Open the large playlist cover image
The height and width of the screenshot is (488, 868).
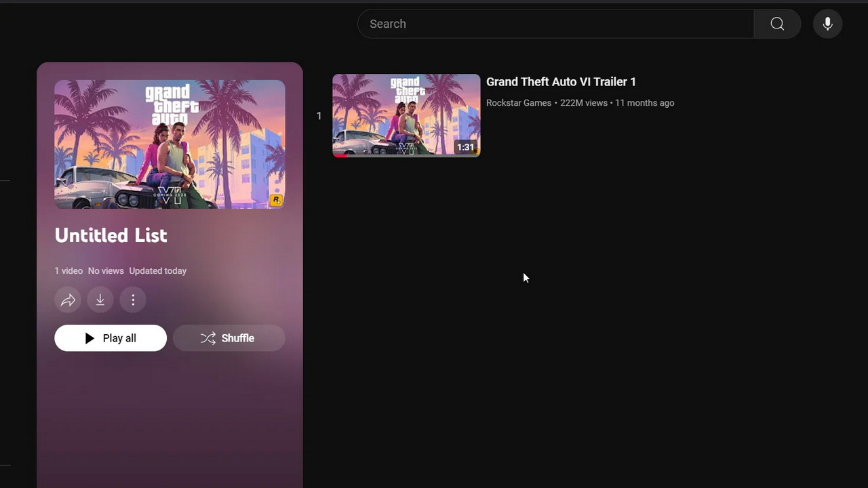[x=170, y=144]
